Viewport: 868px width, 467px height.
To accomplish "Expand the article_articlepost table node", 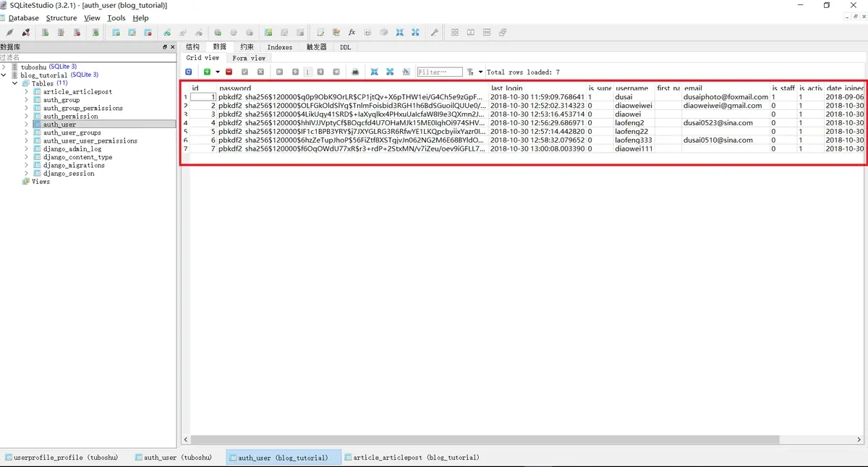I will pos(27,92).
